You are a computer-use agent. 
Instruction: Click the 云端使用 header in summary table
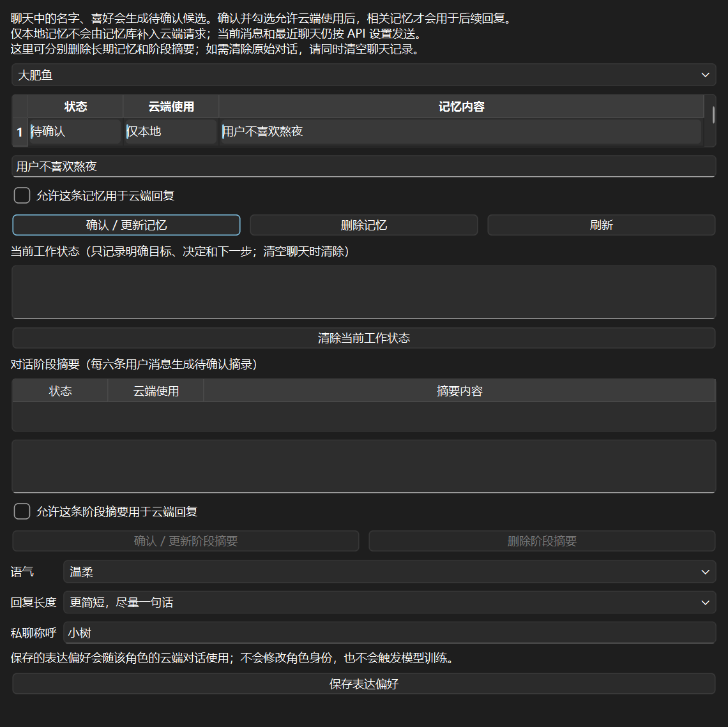[x=156, y=391]
